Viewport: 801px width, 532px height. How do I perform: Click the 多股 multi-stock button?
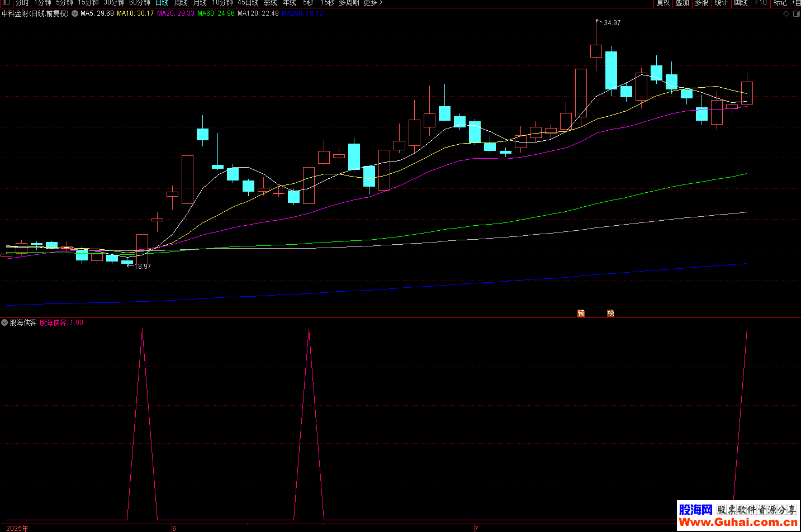tap(702, 3)
